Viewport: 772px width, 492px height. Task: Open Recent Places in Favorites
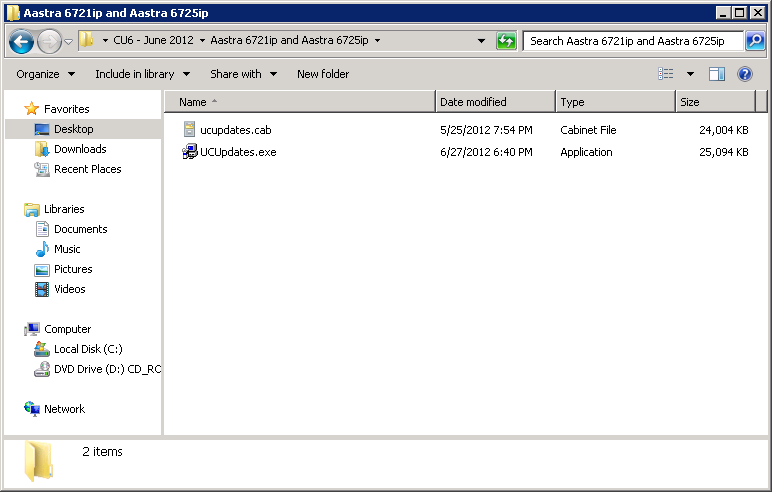click(87, 169)
